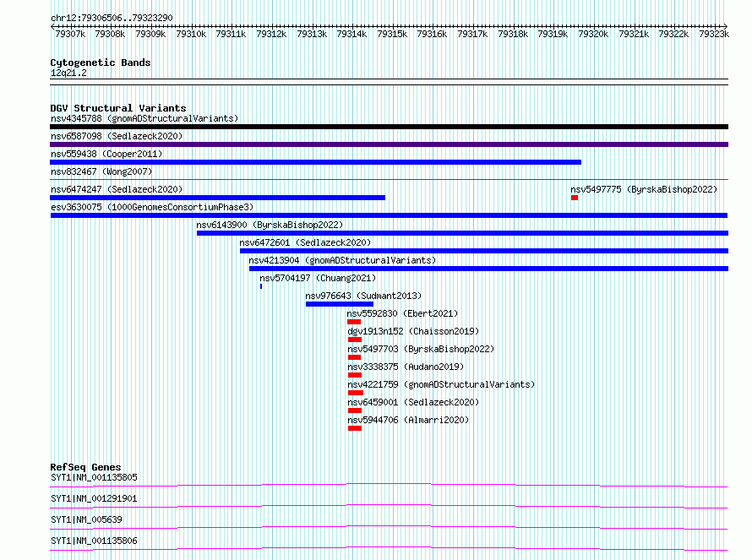The height and width of the screenshot is (560, 752).
Task: Click the tiny blue nsv5704197 marker
Action: pyautogui.click(x=261, y=286)
